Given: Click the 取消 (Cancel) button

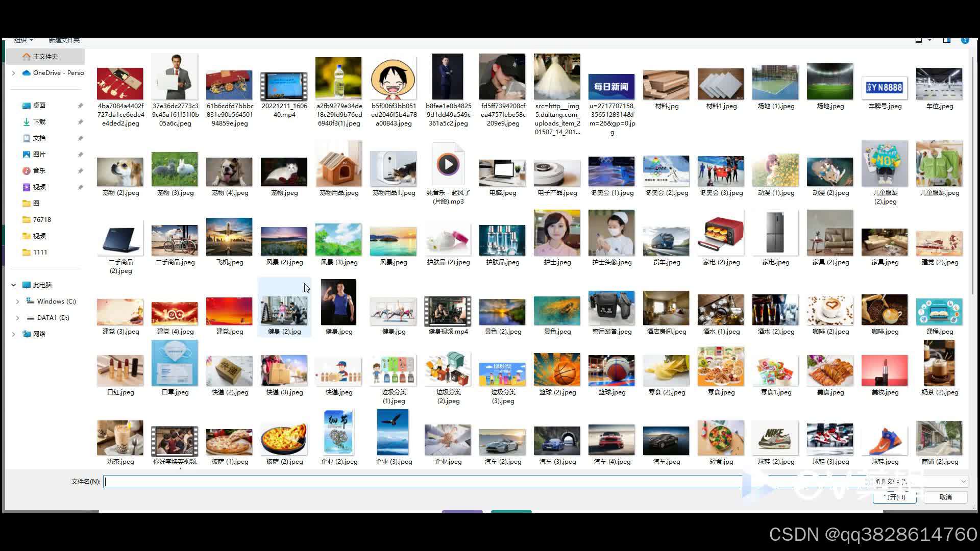Looking at the screenshot, I should tap(945, 497).
